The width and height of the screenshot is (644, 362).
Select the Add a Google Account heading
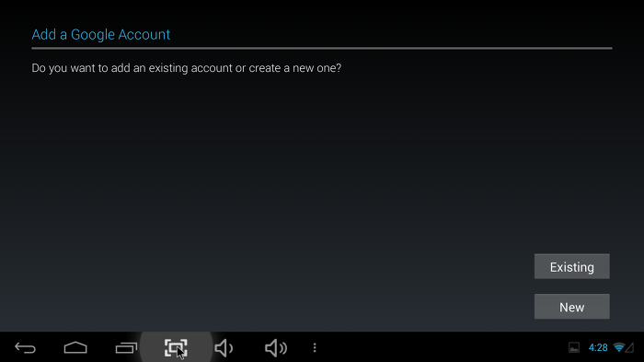(x=101, y=35)
